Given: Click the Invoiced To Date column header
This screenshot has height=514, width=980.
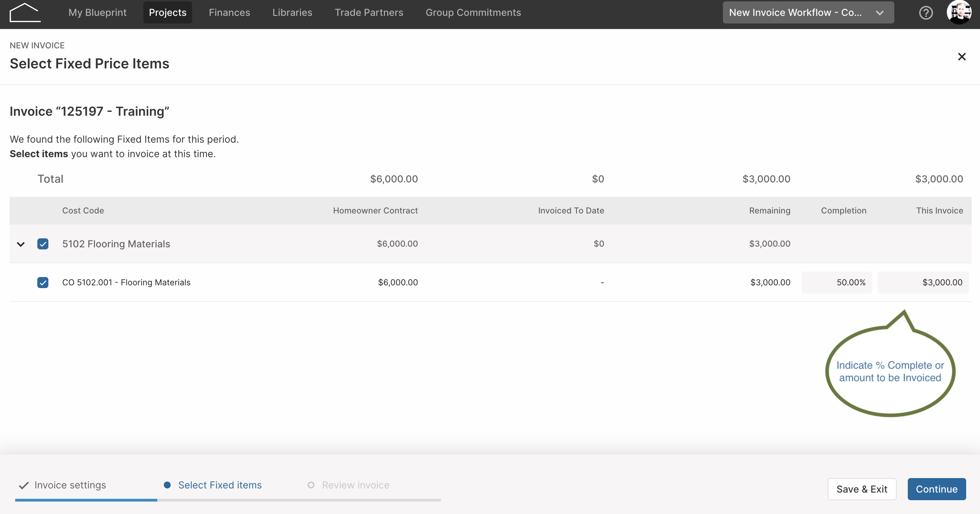Looking at the screenshot, I should coord(571,211).
